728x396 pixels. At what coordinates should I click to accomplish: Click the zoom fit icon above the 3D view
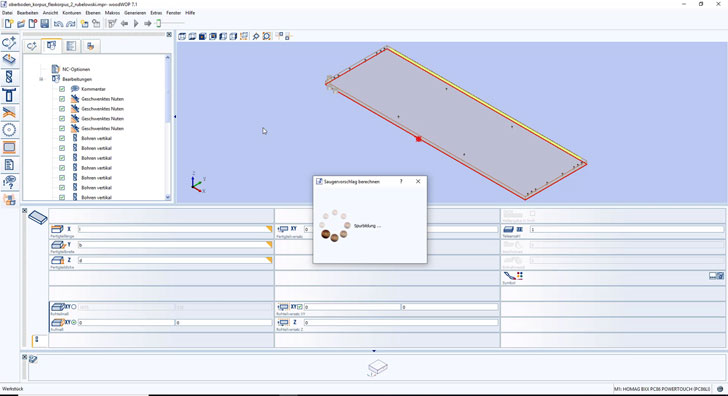coord(267,36)
